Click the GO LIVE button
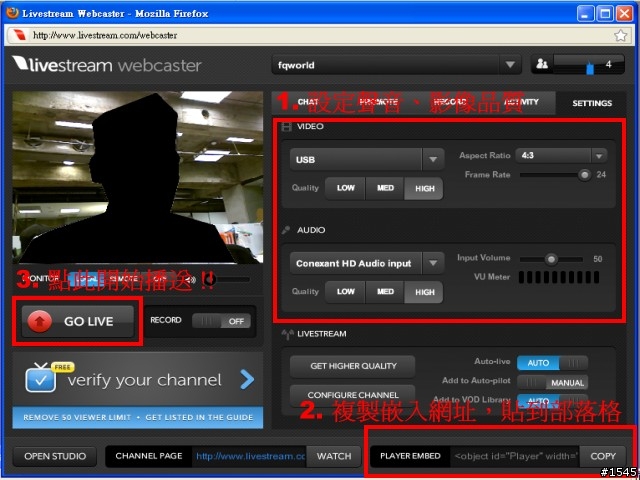Screen dimensions: 640x480 tap(78, 321)
